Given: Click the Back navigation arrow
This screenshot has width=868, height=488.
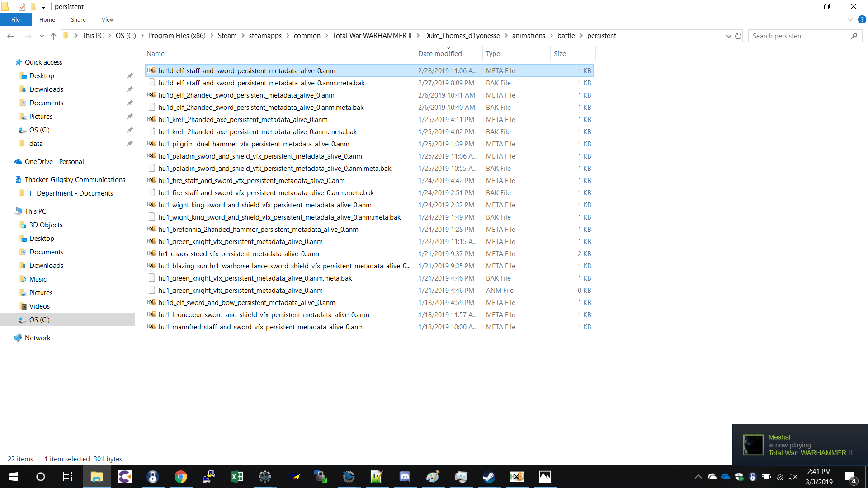Looking at the screenshot, I should tap(11, 36).
